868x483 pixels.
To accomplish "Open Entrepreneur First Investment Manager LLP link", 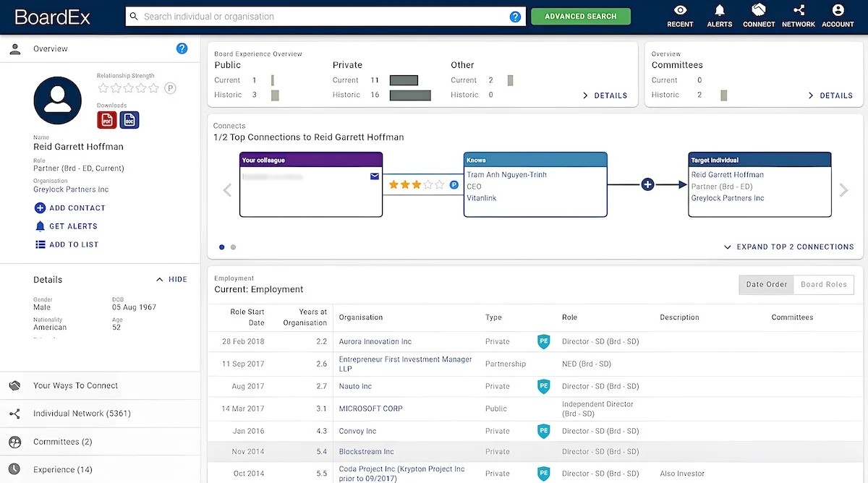I will click(x=405, y=364).
